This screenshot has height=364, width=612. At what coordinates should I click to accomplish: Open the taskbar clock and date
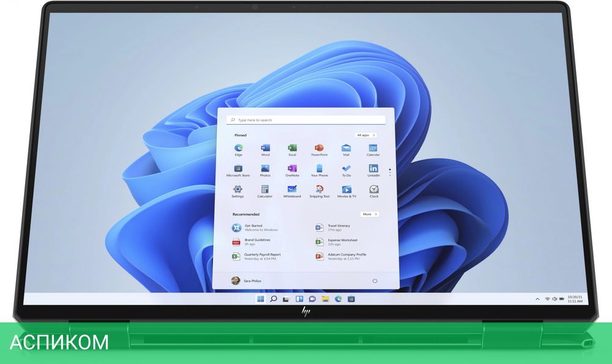coord(575,299)
